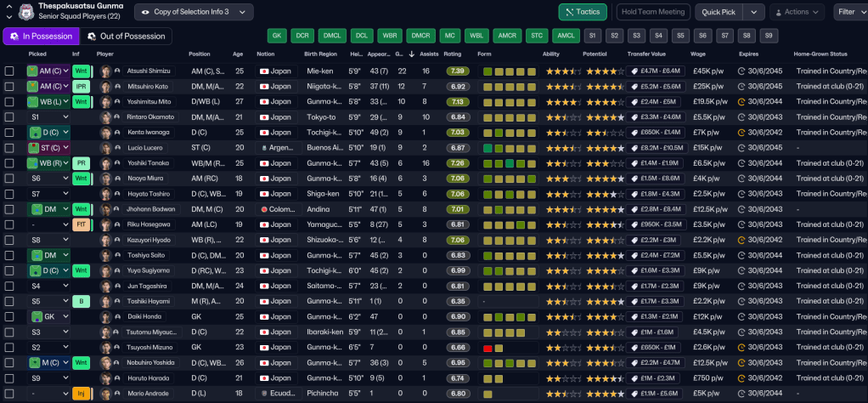Click the FIT status badge for Riku Hasegawa

(x=82, y=224)
